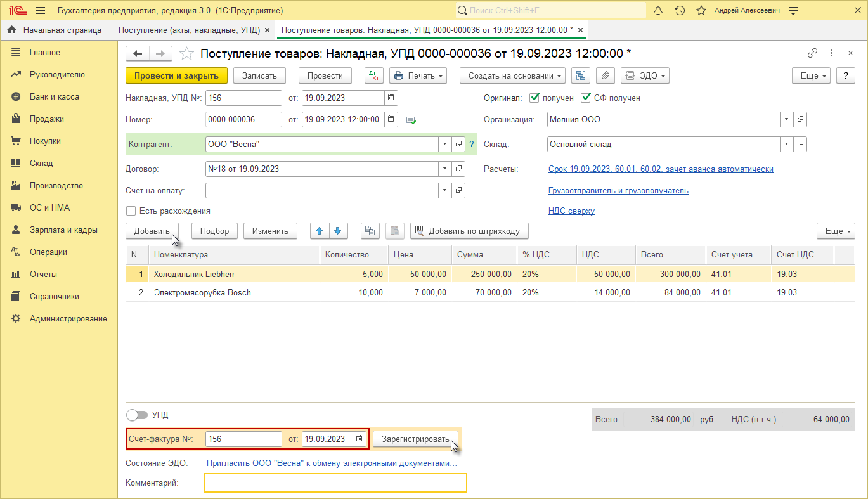
Task: Expand the Печать dropdown button
Action: point(418,75)
